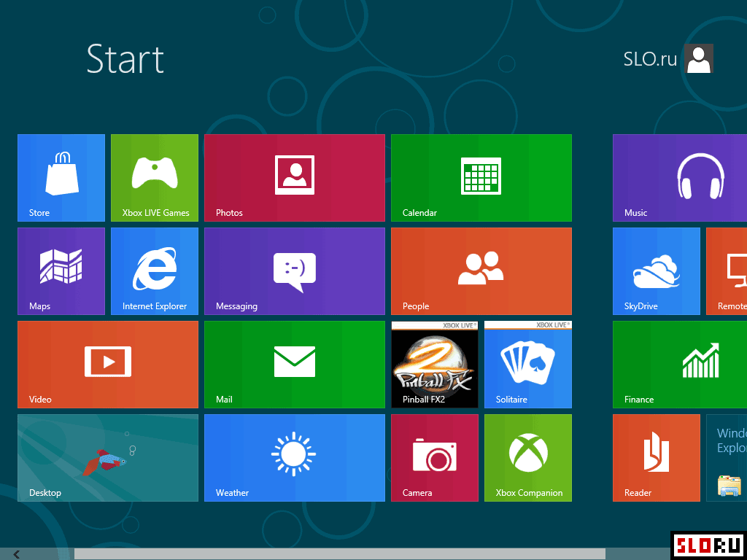The image size is (747, 560).
Task: Launch Pinball FX2 game tile
Action: 435,365
